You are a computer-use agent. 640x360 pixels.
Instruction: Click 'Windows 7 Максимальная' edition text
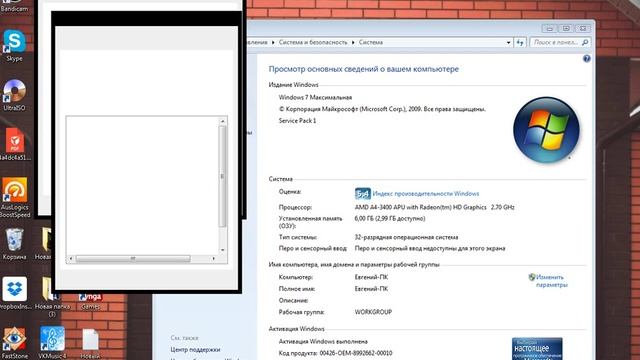(x=315, y=98)
